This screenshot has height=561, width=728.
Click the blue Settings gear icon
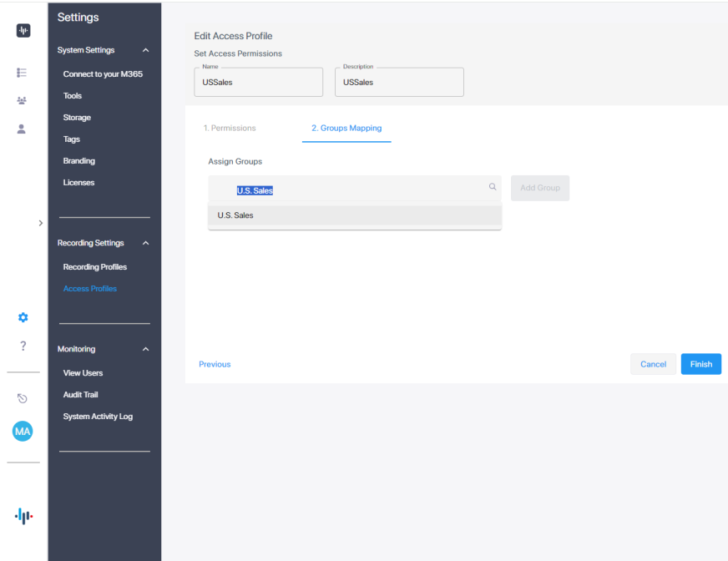coord(23,317)
